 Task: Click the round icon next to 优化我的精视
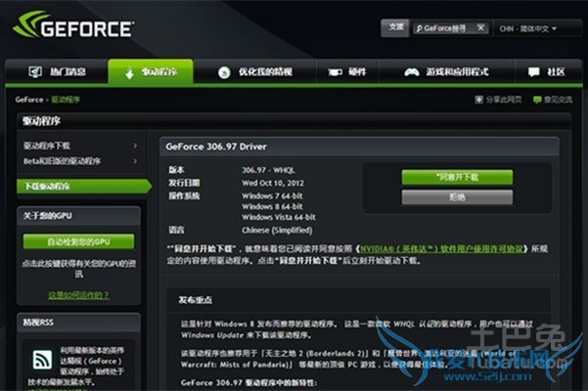tap(224, 72)
